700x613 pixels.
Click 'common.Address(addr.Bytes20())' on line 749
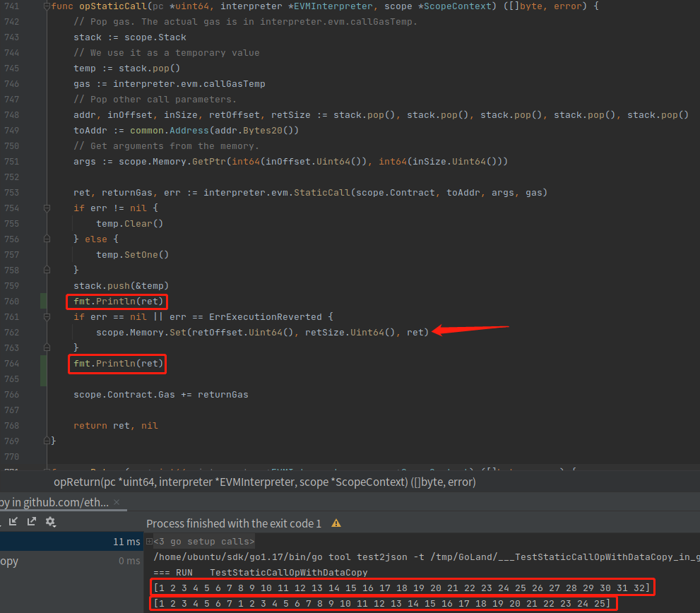[214, 131]
